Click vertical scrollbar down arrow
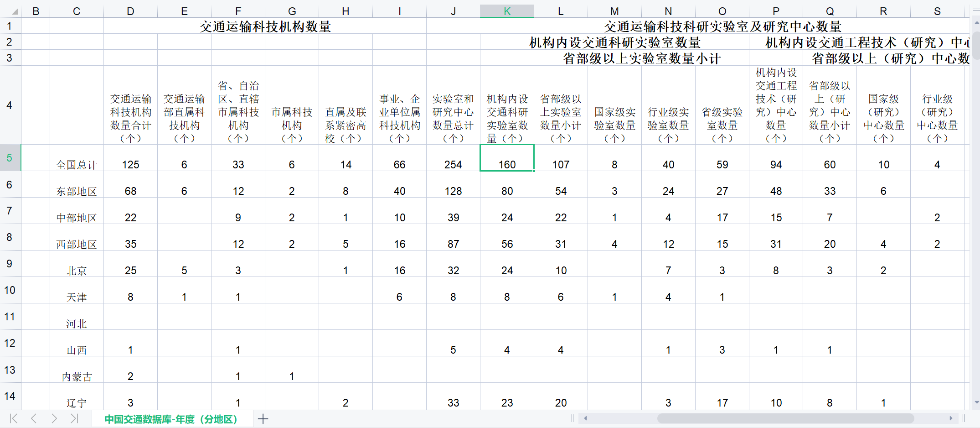The width and height of the screenshot is (980, 428). tap(976, 402)
